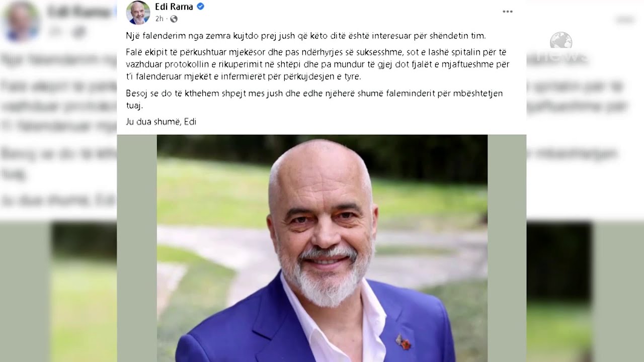Click the news channel globe watermark logo
Screen dimensions: 644x362
point(560,41)
